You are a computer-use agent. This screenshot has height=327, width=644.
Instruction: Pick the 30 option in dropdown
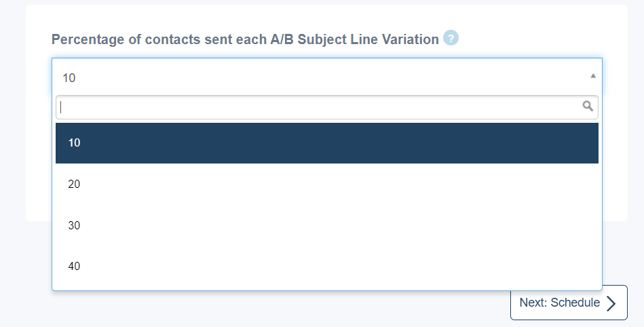pos(327,225)
